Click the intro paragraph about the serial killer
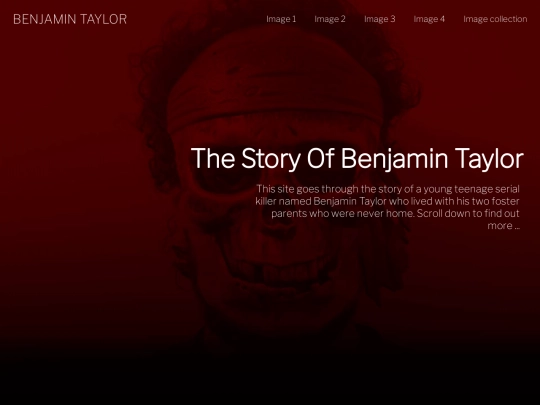The image size is (540, 405). (x=387, y=207)
